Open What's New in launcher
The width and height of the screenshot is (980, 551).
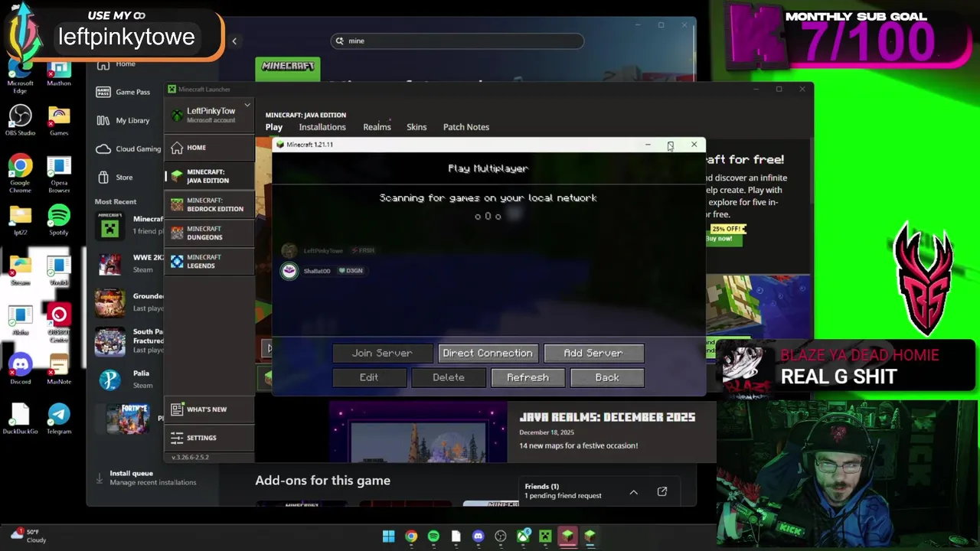210,409
